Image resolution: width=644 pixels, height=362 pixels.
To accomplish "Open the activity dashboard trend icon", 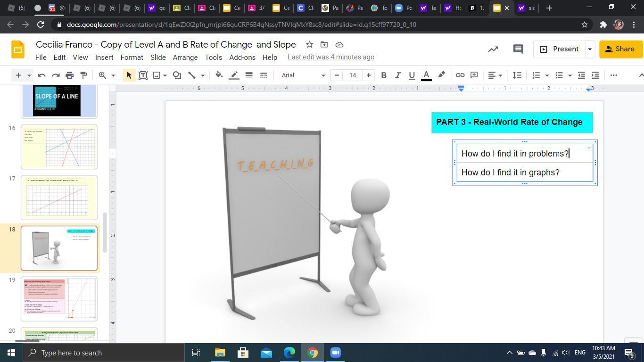I will [x=493, y=49].
